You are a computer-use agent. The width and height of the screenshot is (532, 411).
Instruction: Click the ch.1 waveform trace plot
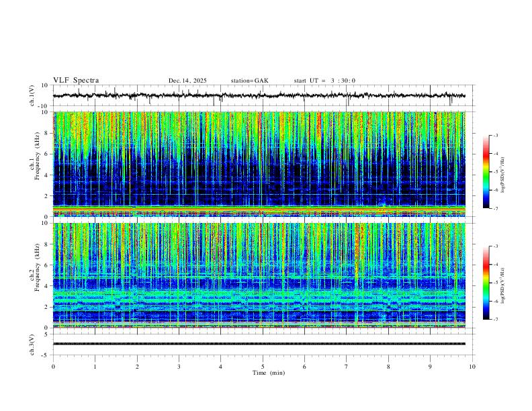click(x=259, y=95)
